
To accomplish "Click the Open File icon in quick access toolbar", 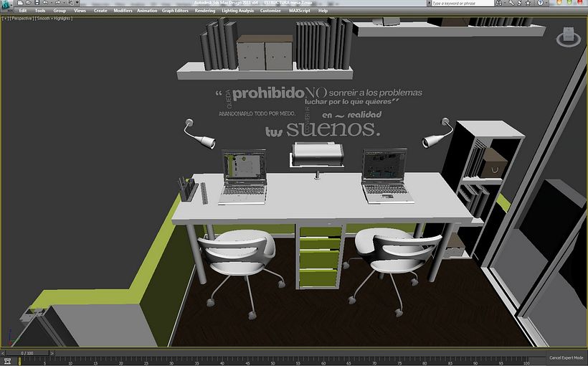I will (29, 3).
